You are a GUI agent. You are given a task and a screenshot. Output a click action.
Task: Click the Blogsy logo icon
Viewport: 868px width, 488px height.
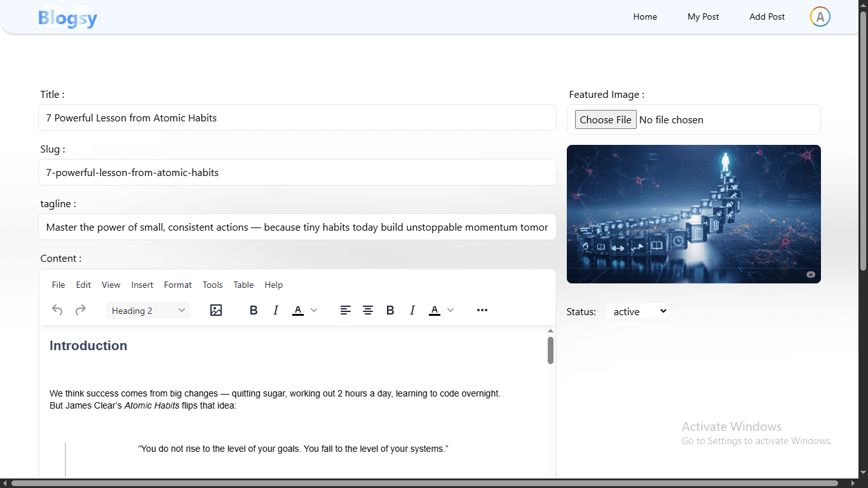(67, 18)
